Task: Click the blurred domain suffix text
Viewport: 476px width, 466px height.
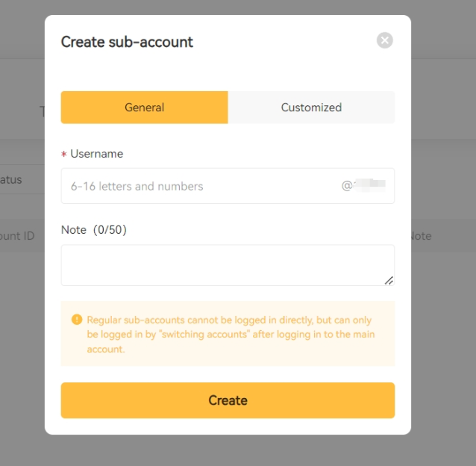Action: click(x=370, y=185)
